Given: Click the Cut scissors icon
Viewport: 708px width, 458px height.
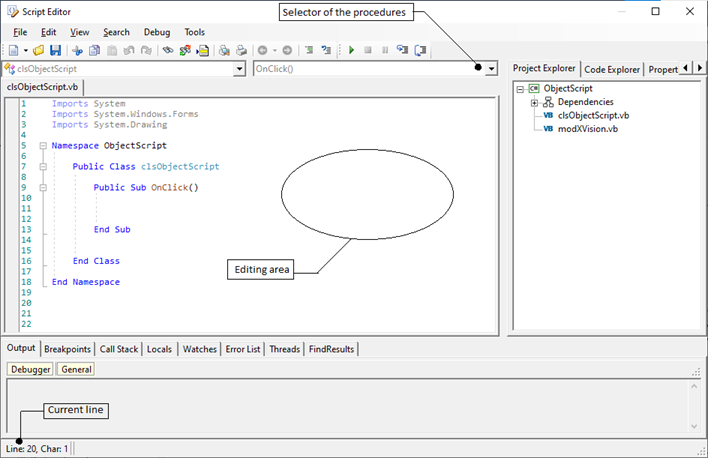Looking at the screenshot, I should (77, 50).
